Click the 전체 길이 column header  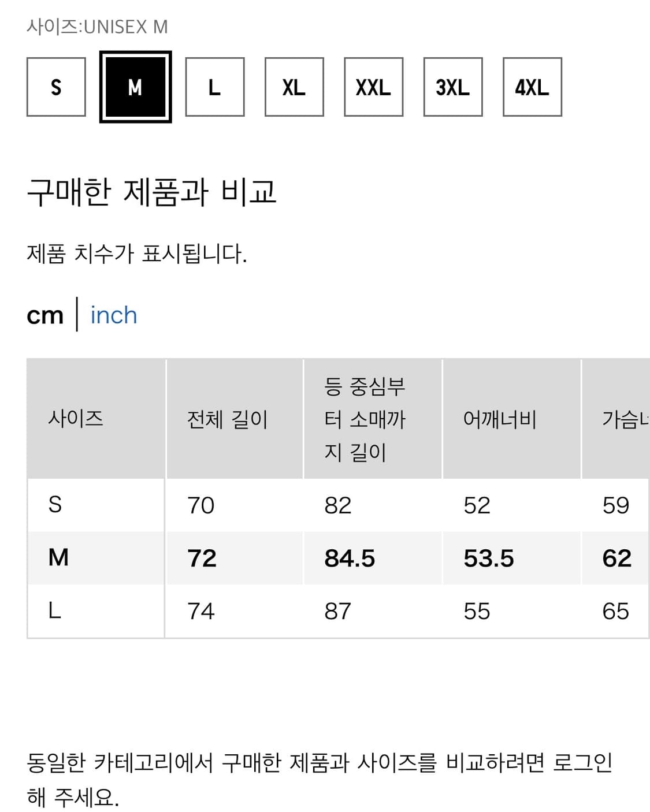pyautogui.click(x=228, y=419)
